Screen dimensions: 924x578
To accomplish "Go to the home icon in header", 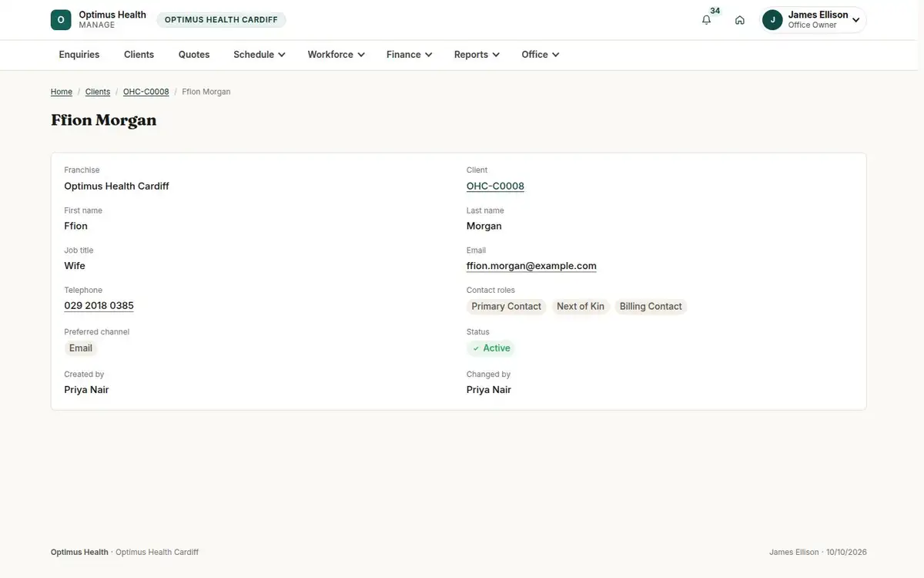I will pyautogui.click(x=740, y=20).
